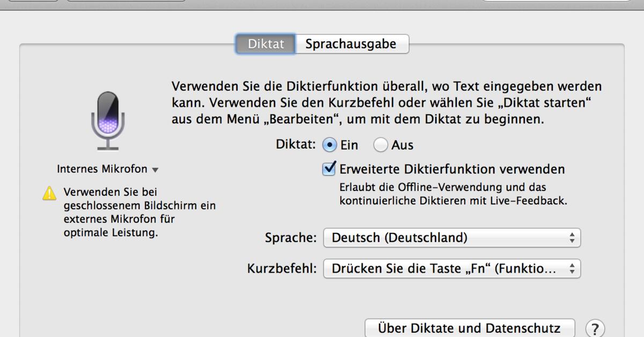
Task: Click the yellow warning triangle icon
Action: coord(49,193)
